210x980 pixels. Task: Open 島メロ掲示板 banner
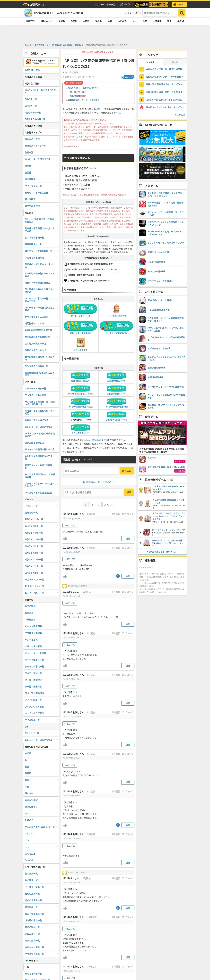[x=80, y=427]
